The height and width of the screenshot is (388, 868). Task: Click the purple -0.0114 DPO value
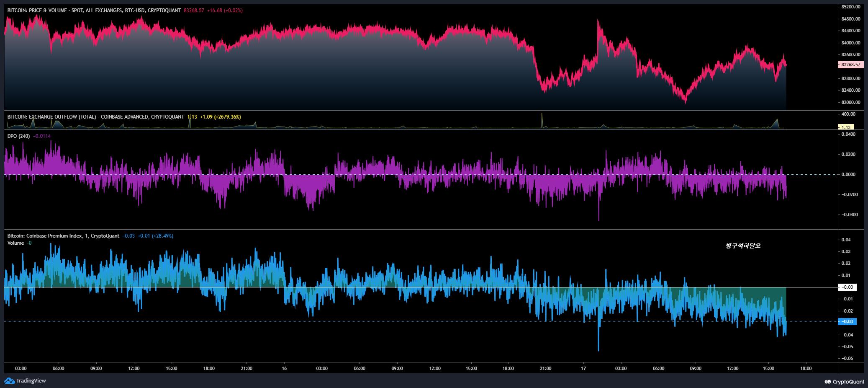click(42, 136)
